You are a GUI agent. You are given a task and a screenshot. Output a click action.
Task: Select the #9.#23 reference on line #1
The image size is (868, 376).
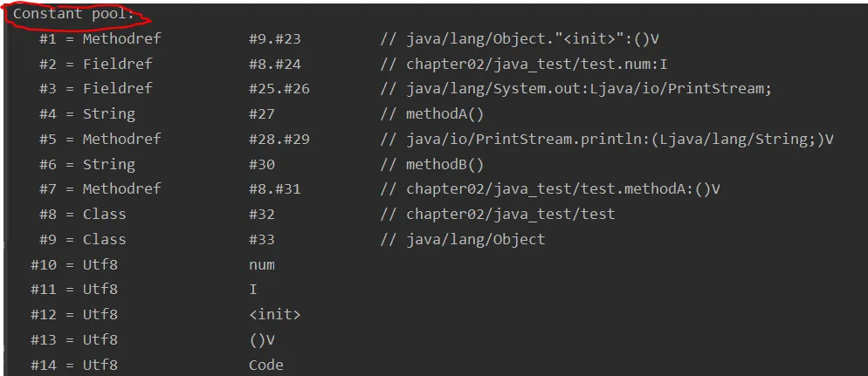click(274, 39)
